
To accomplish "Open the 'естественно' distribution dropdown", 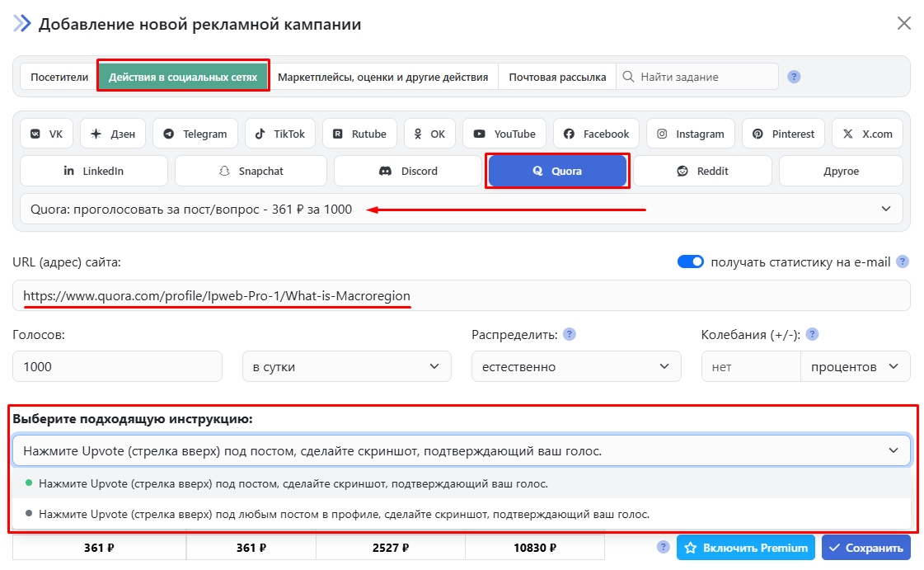I will (x=575, y=367).
